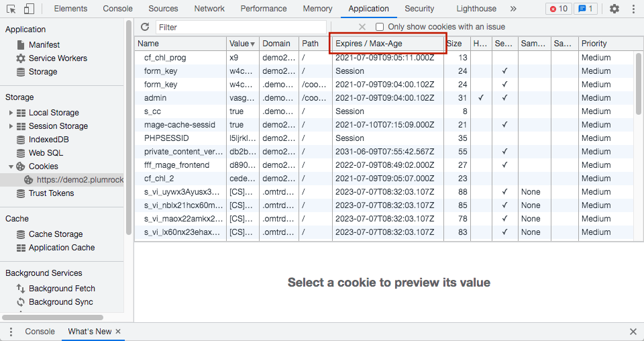Switch to Elements tab
The width and height of the screenshot is (644, 341).
(70, 9)
